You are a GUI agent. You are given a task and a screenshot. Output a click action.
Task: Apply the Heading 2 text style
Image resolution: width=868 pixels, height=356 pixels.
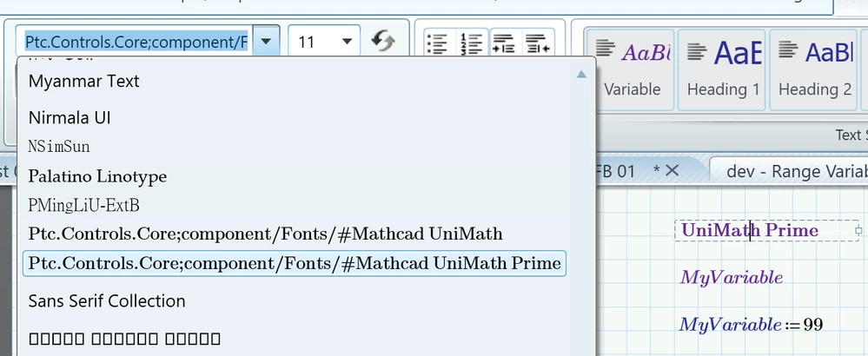coord(814,69)
